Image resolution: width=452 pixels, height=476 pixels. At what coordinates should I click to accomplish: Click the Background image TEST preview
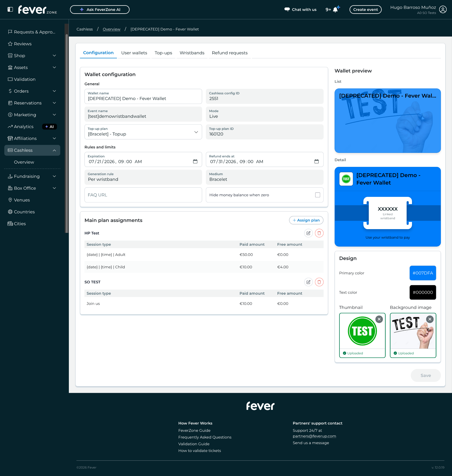click(413, 331)
